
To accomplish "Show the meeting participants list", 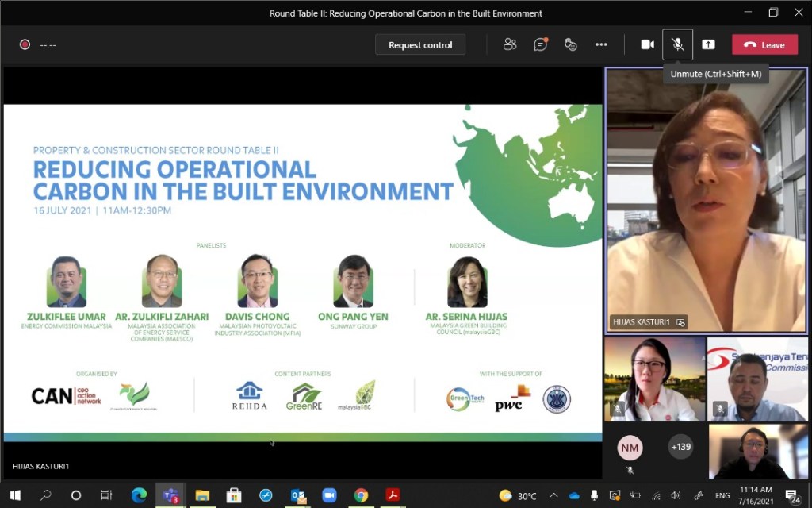I will point(510,44).
